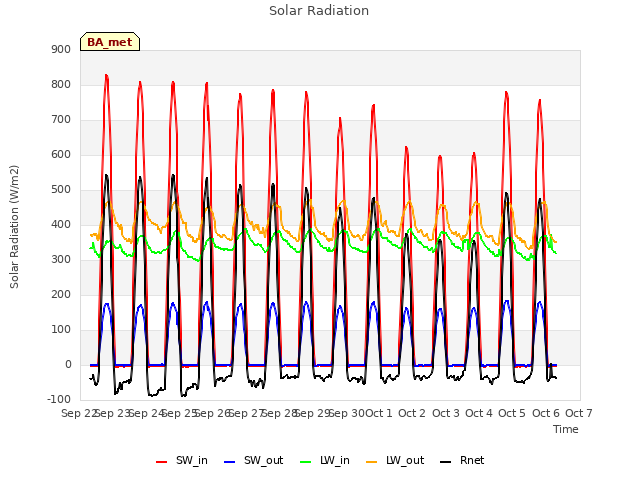Image resolution: width=640 pixels, height=480 pixels.
Task: Click the Solar Radiation chart title
Action: 319,11
